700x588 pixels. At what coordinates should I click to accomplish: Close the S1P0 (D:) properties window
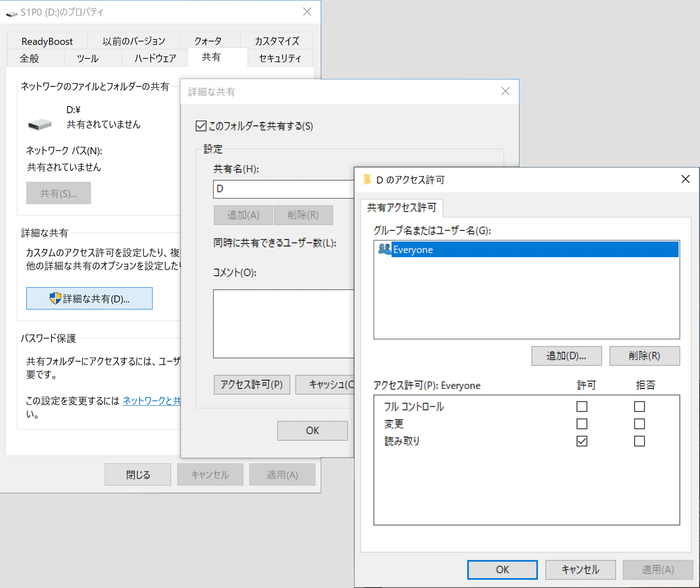307,11
